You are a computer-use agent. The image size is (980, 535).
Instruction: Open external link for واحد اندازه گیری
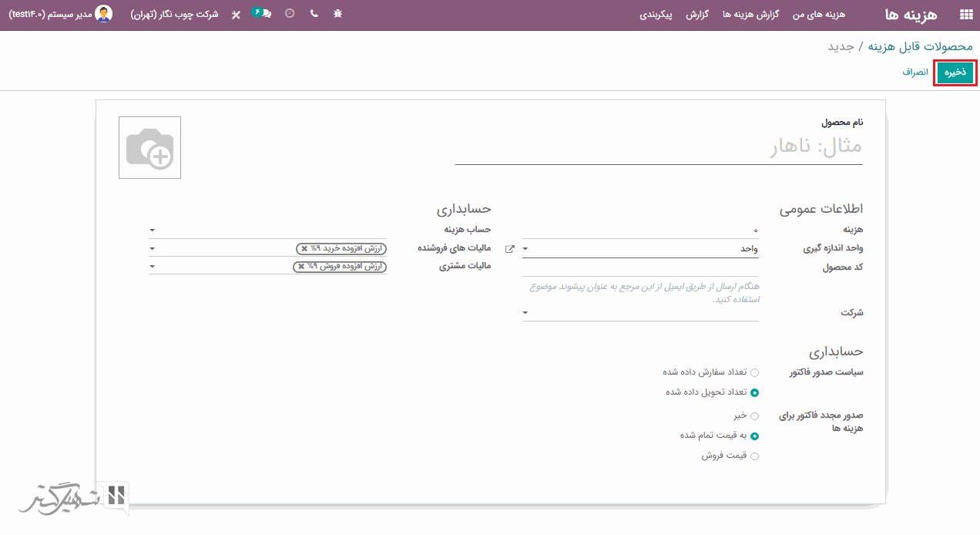tap(509, 249)
